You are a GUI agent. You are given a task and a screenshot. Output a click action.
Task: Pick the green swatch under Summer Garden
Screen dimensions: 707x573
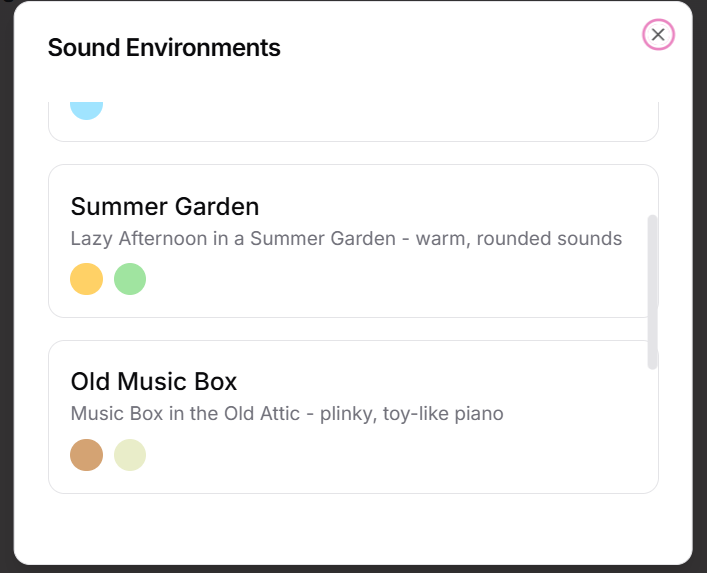coord(130,279)
